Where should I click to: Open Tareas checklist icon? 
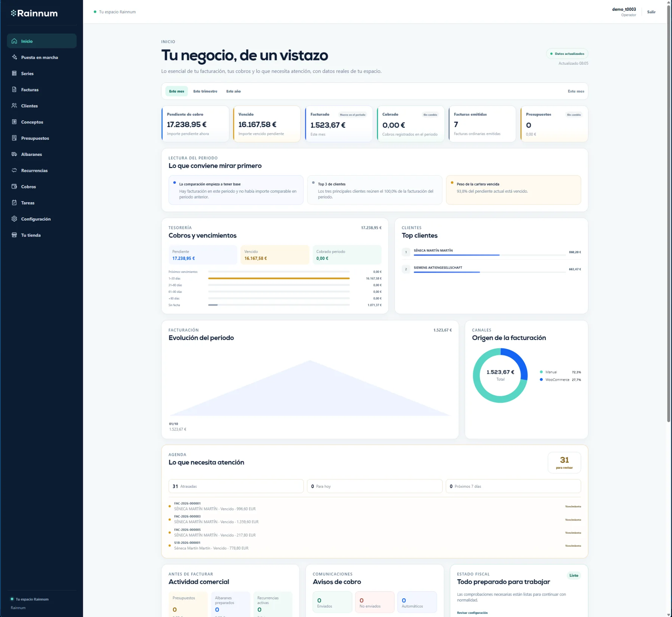(14, 202)
